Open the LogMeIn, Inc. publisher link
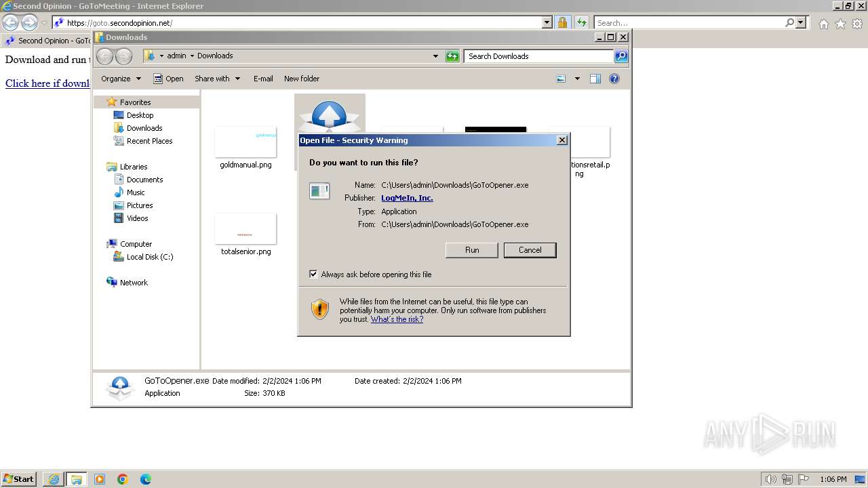This screenshot has height=488, width=868. (407, 198)
